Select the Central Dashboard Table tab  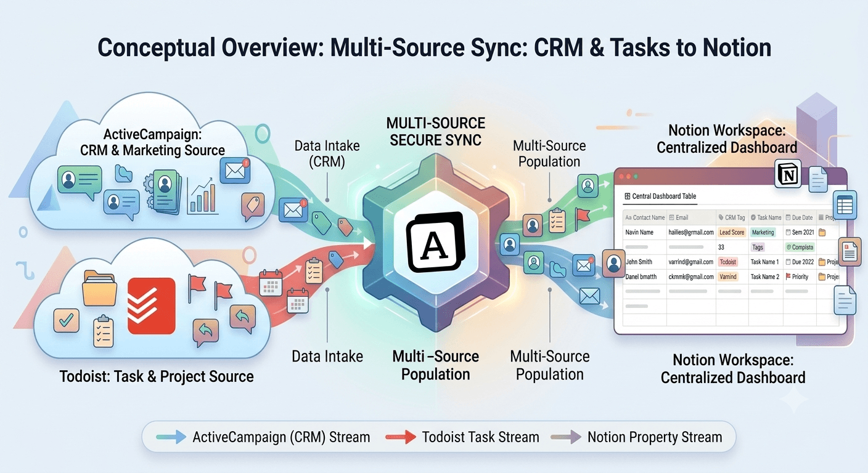coord(660,196)
